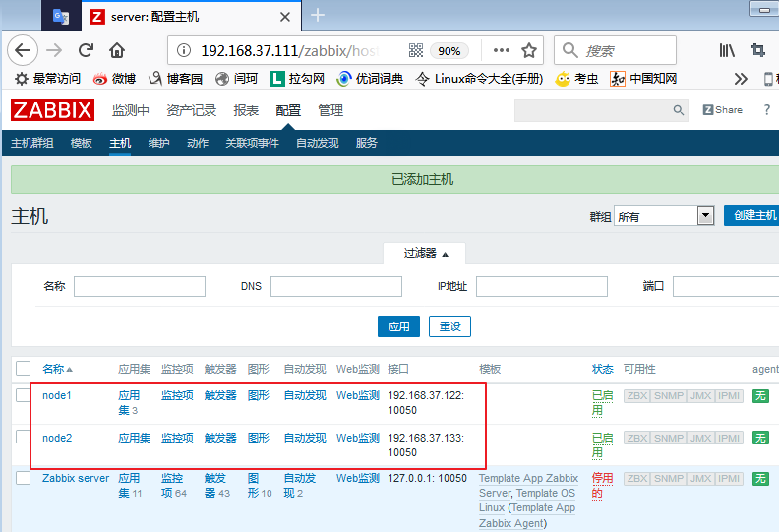Reload the page with refresh icon
779x532 pixels.
[86, 50]
